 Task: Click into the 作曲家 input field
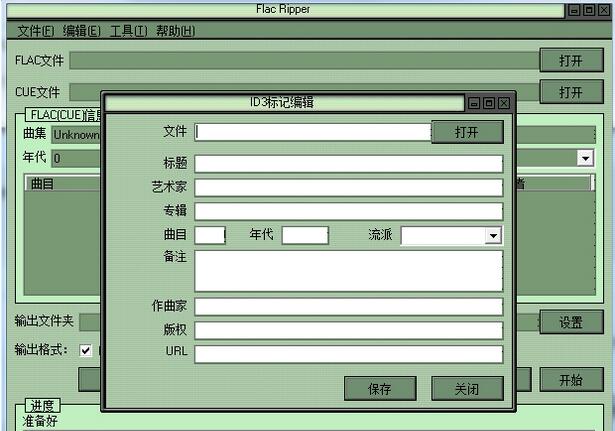(x=349, y=307)
